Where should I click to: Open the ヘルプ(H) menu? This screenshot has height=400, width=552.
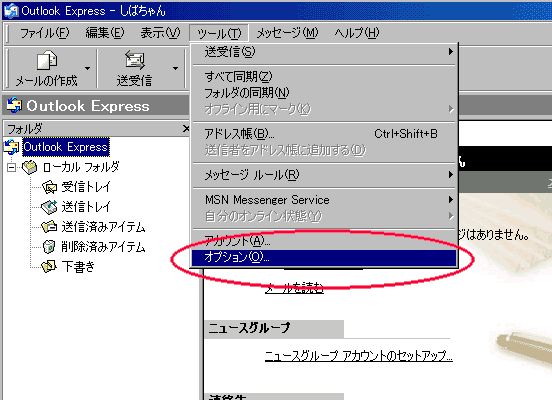[357, 33]
